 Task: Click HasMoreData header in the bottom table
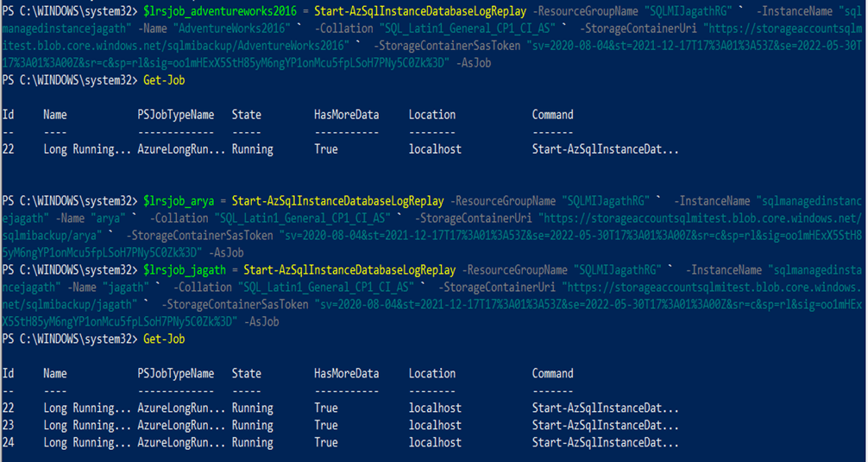346,374
